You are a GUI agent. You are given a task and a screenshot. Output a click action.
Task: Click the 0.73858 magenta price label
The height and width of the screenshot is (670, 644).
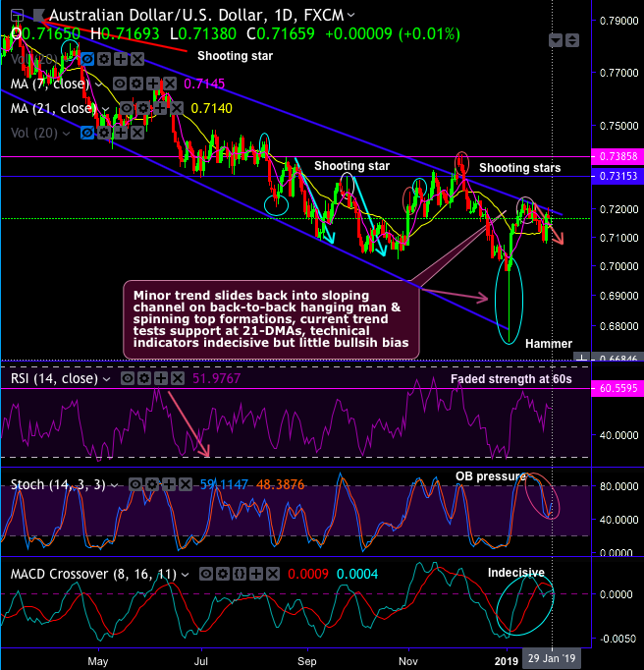tap(617, 157)
